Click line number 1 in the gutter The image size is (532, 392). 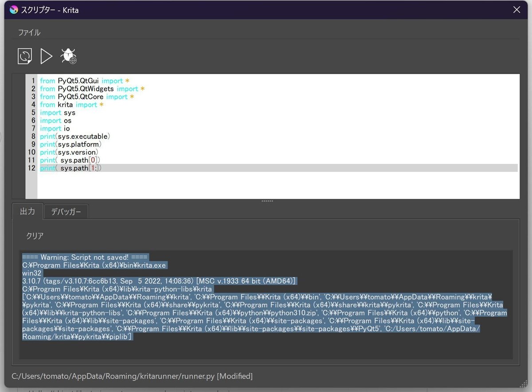tap(33, 81)
